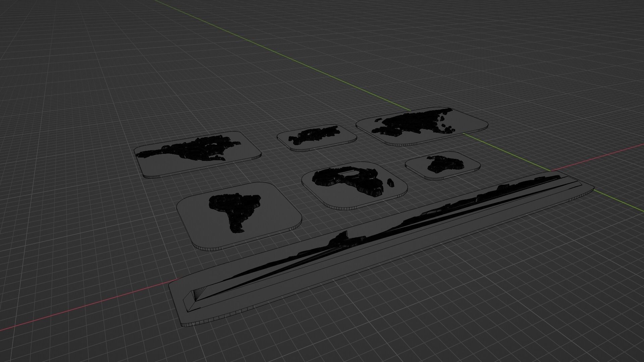Select the Asia continent plate
The width and height of the screenshot is (644, 362).
[x=422, y=127]
